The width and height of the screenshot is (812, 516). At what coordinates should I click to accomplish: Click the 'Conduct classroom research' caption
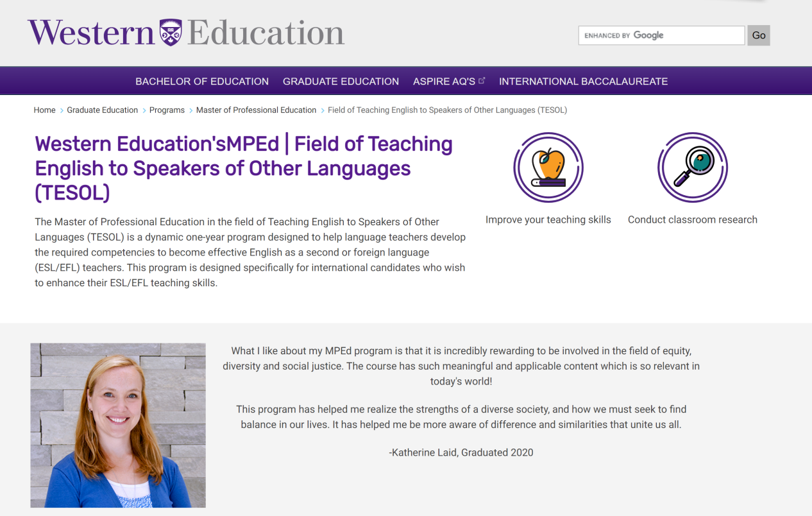(692, 219)
